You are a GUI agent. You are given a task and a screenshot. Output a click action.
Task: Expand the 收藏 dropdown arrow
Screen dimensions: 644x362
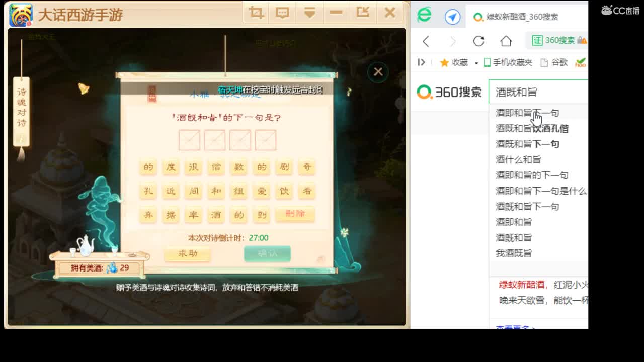476,63
